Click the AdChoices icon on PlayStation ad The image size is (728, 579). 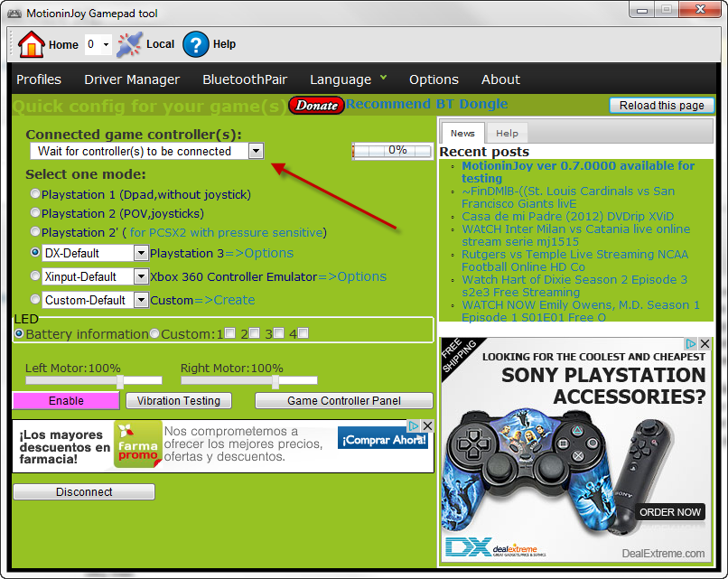(691, 344)
